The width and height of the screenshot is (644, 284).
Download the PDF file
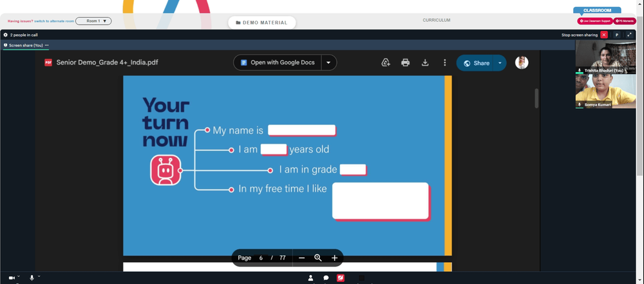click(x=425, y=62)
